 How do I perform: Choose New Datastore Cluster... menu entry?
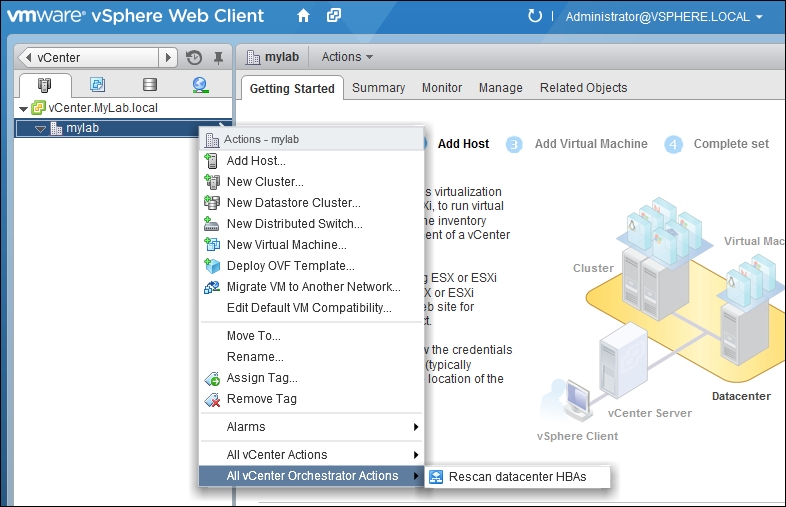point(311,203)
